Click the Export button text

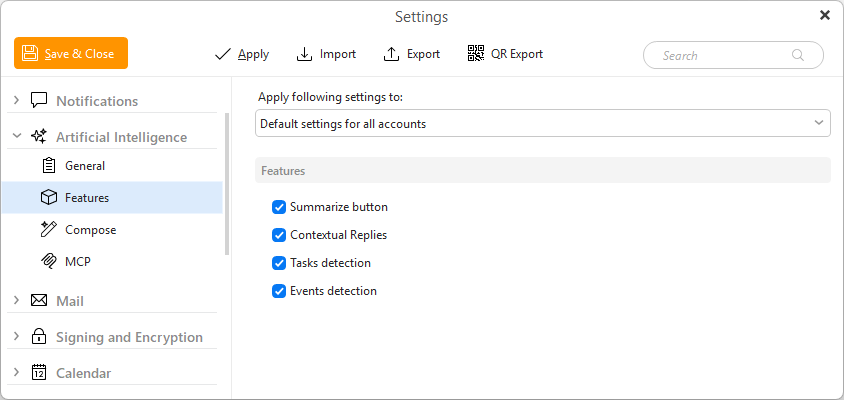[x=423, y=54]
